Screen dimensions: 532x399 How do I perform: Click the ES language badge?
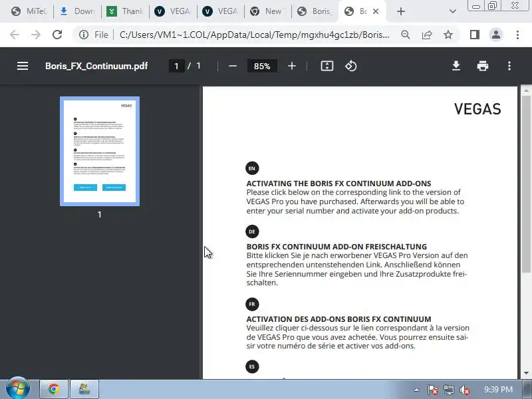(x=252, y=366)
